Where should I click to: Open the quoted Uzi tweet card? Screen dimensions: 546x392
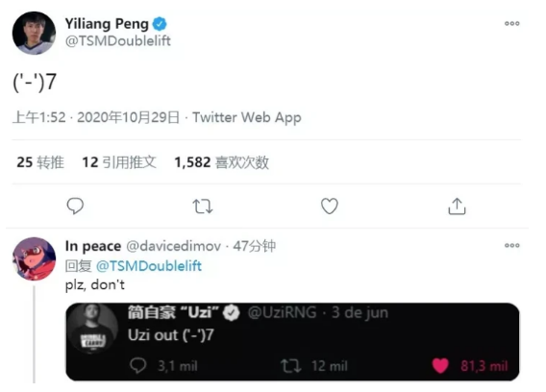[x=292, y=341]
